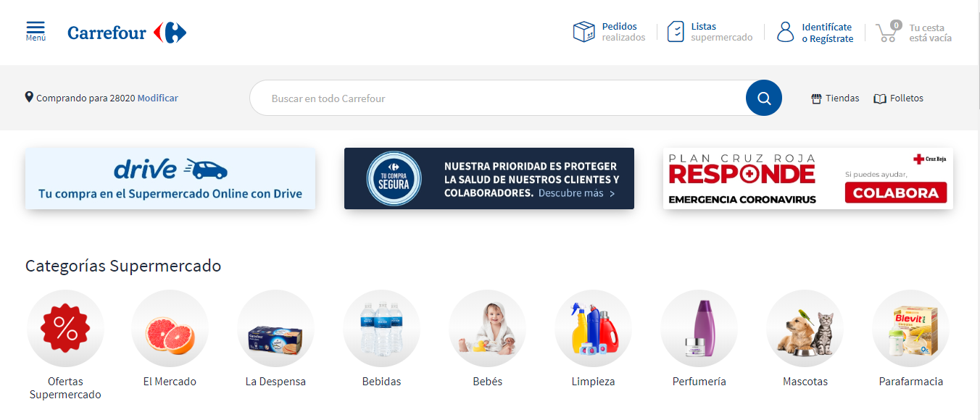Select Mascotas dog and cat icon

click(x=805, y=329)
